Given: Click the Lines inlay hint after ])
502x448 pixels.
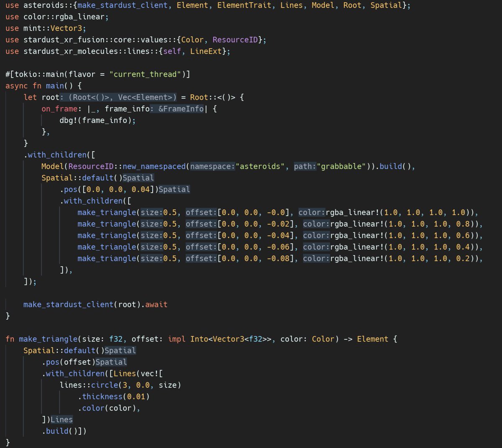Looking at the screenshot, I should pyautogui.click(x=61, y=420).
